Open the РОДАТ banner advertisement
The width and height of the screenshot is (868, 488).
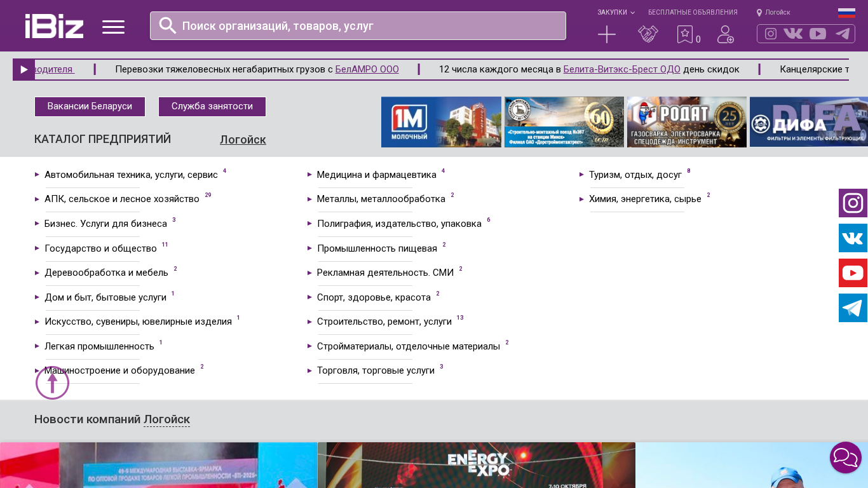click(x=686, y=122)
